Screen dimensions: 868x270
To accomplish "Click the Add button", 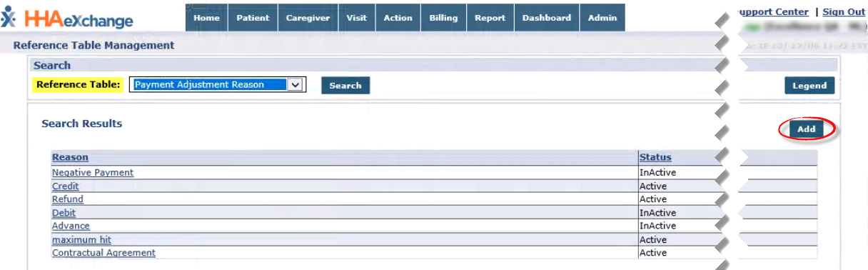I will click(807, 129).
